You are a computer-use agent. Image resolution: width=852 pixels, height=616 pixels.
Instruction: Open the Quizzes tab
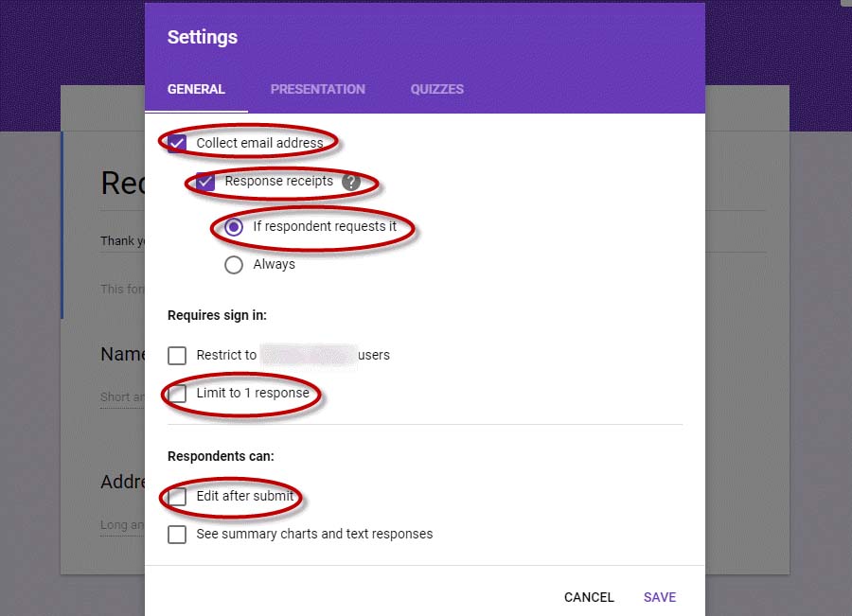coord(436,89)
